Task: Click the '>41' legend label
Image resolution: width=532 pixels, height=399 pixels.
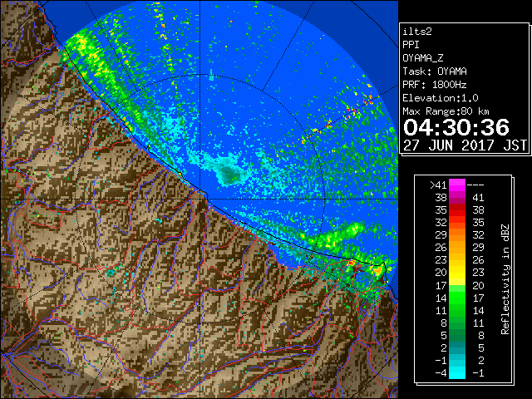Action: [438, 185]
